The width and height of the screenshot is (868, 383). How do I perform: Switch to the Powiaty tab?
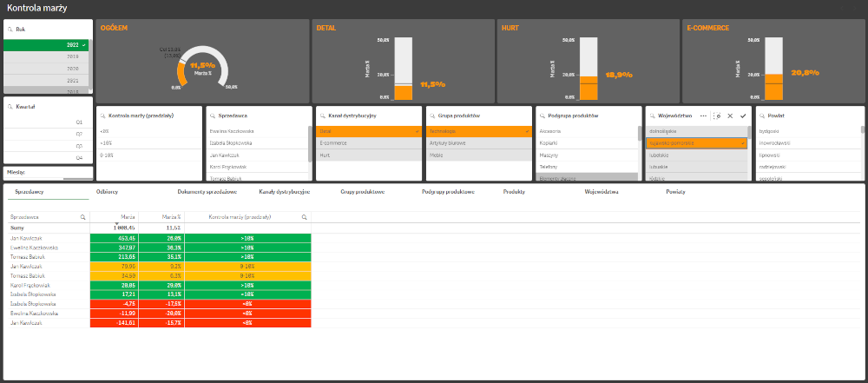(x=675, y=191)
